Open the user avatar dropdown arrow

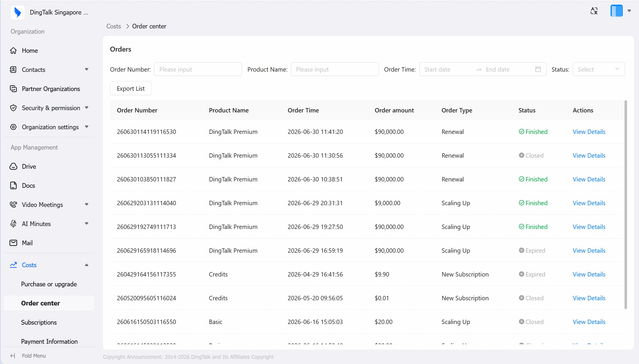pyautogui.click(x=629, y=11)
